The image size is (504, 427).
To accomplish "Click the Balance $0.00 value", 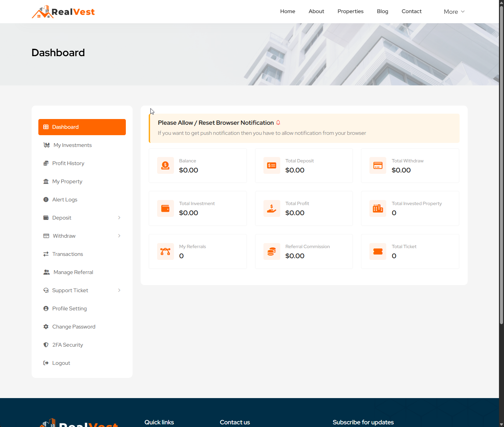I will [x=188, y=170].
